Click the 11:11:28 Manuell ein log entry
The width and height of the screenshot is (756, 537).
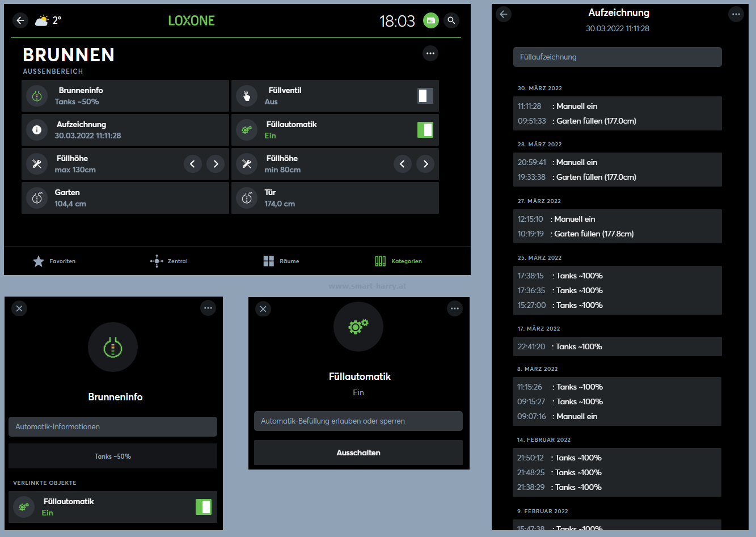coord(618,106)
